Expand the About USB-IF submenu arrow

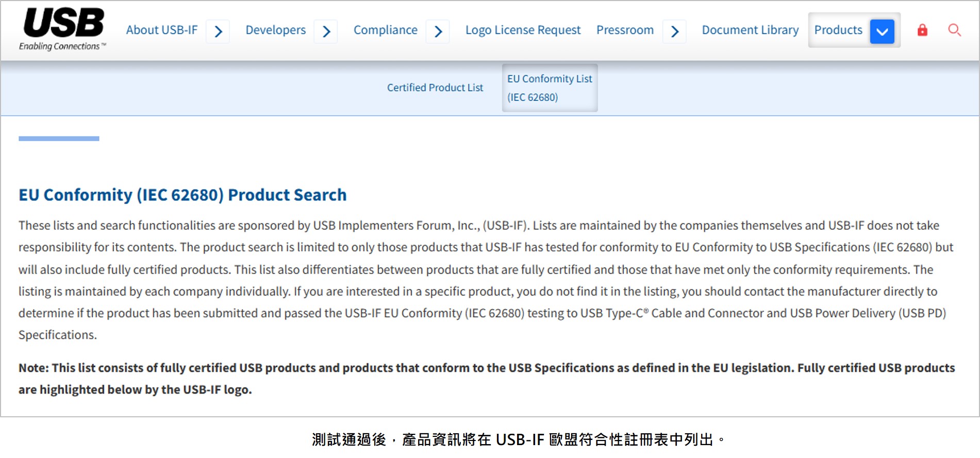pyautogui.click(x=218, y=31)
